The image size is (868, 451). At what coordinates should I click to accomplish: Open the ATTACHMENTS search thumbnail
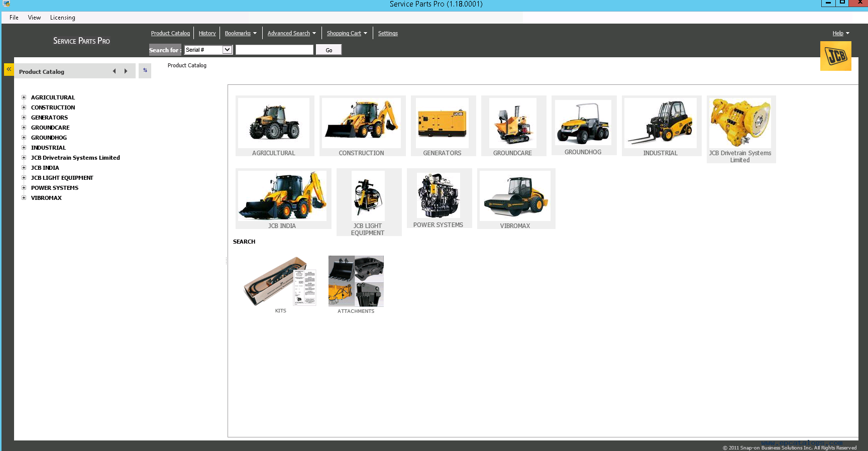click(356, 281)
